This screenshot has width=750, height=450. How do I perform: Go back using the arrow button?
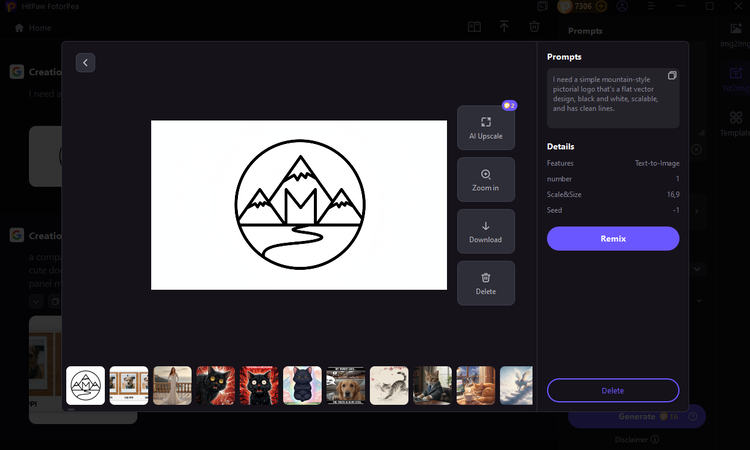[x=85, y=63]
